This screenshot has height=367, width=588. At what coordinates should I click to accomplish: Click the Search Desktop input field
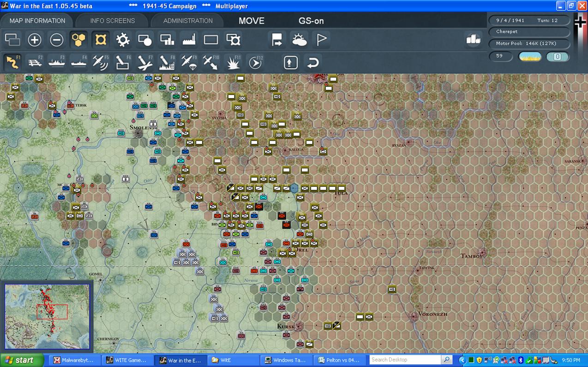tap(405, 360)
